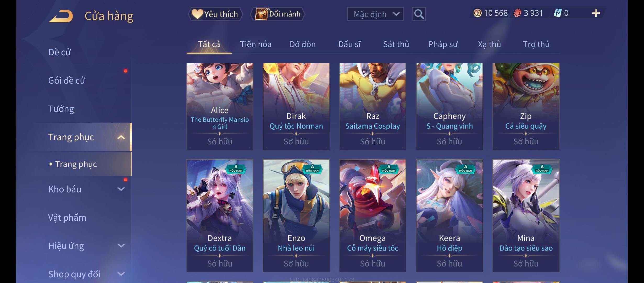
Task: Select Raz Saitama Cosplay skin card
Action: click(x=373, y=106)
